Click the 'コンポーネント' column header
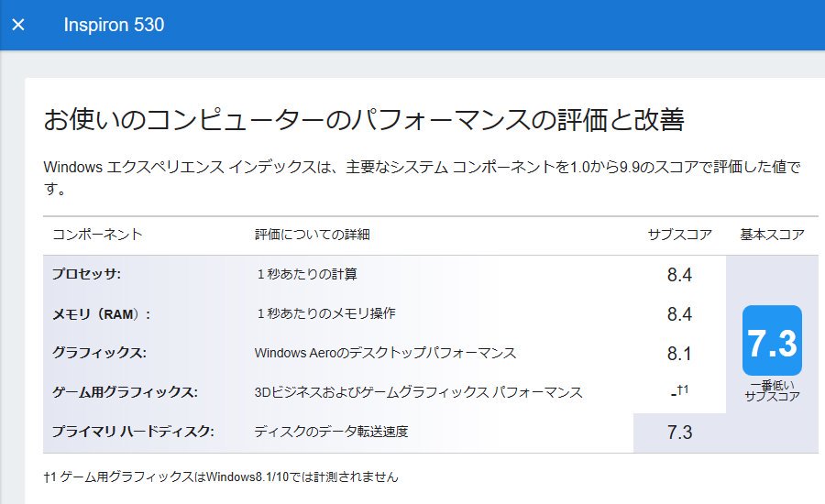825x504 pixels. [98, 234]
